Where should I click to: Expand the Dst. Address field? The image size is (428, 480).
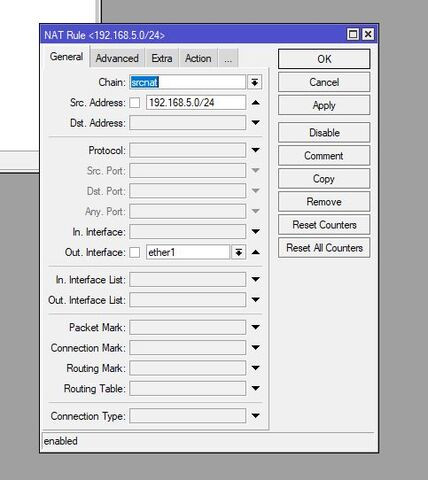tap(256, 123)
